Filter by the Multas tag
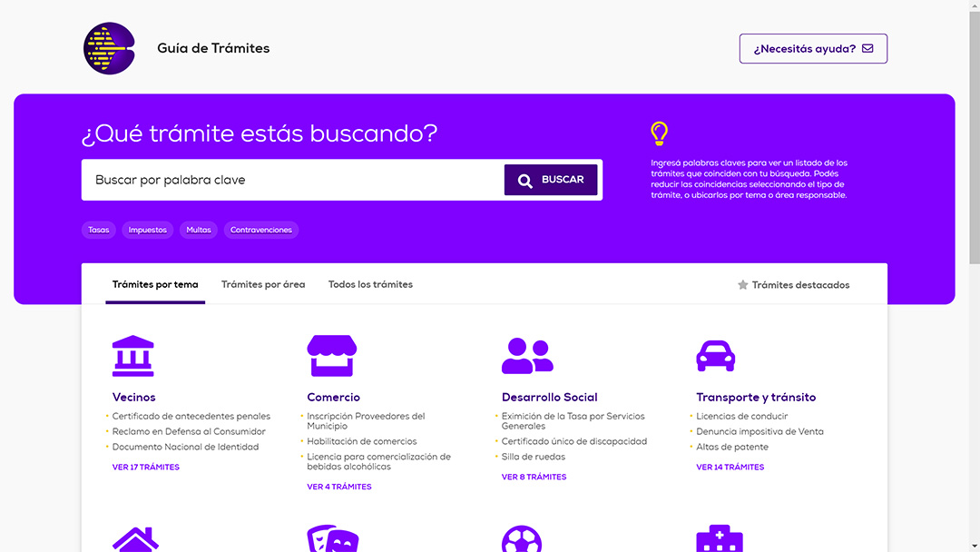The width and height of the screenshot is (980, 552). [199, 230]
